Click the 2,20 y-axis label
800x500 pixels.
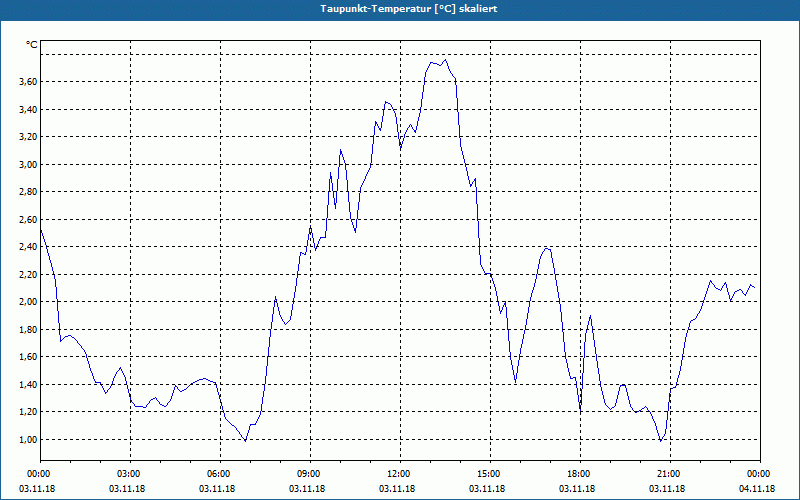point(28,274)
